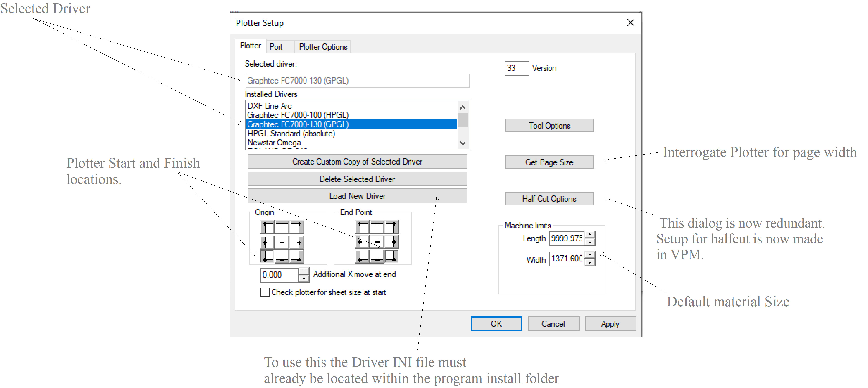This screenshot has width=868, height=388.
Task: Click Load New Driver button
Action: (x=357, y=196)
